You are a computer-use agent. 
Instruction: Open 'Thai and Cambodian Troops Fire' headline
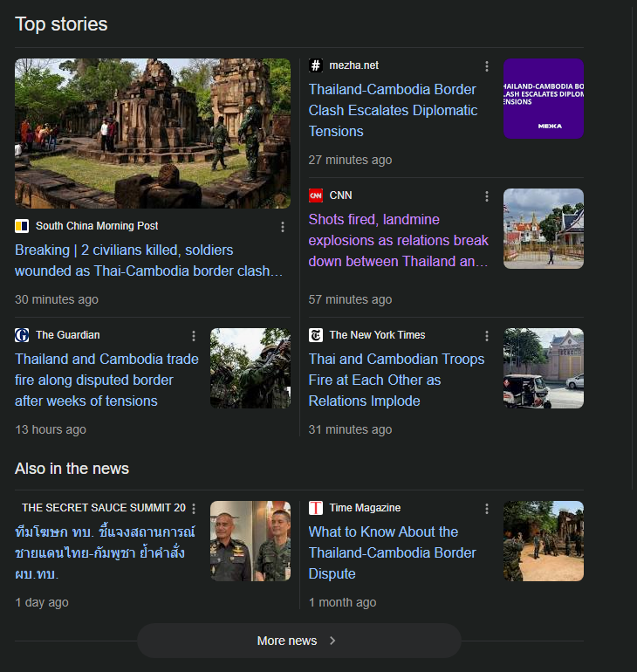(396, 381)
